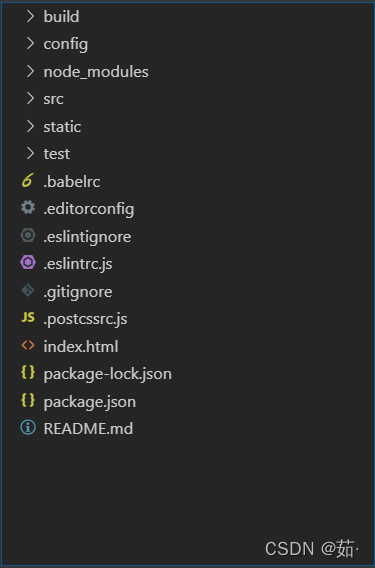
Task: Click the gray ESLint icon beside .eslintignore
Action: [28, 235]
